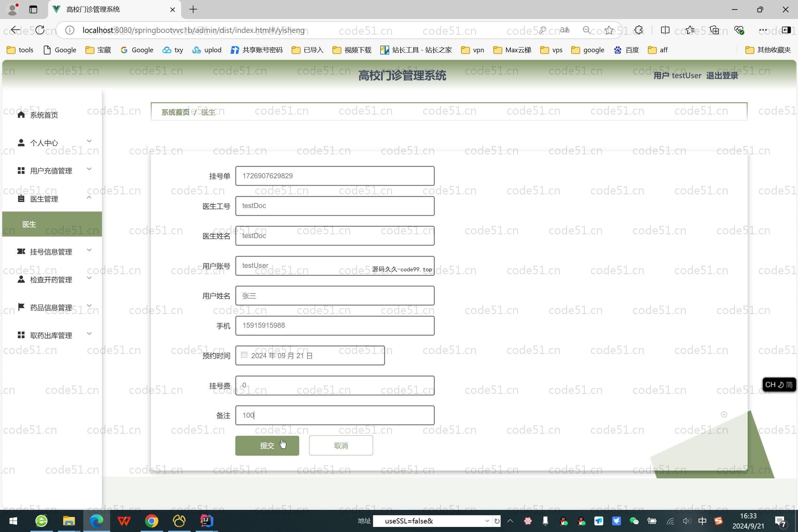Open the 共享账号密码 bookmark

click(256, 50)
